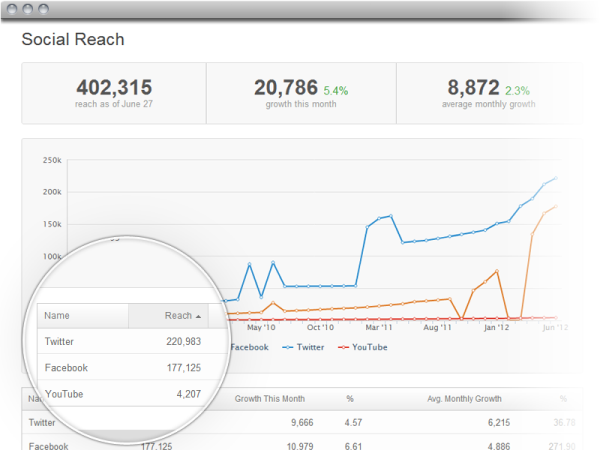600x450 pixels.
Task: Select Facebook row showing 177,125 reach
Action: click(125, 368)
